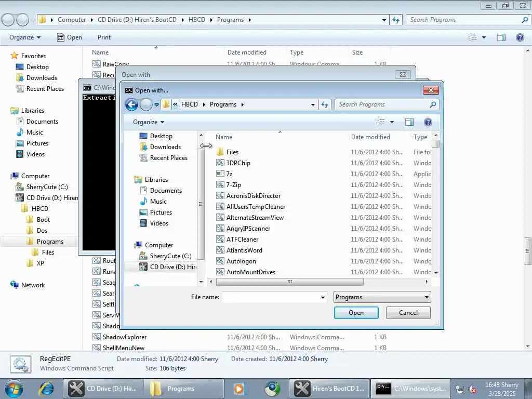Open Boot folder in main Explorer tree
Viewport: 532px width, 399px height.
click(43, 220)
